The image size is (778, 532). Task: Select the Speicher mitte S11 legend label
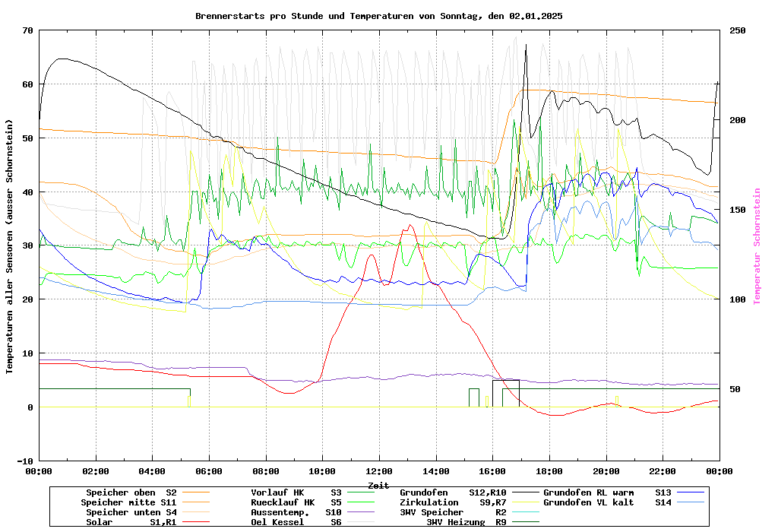pos(128,502)
